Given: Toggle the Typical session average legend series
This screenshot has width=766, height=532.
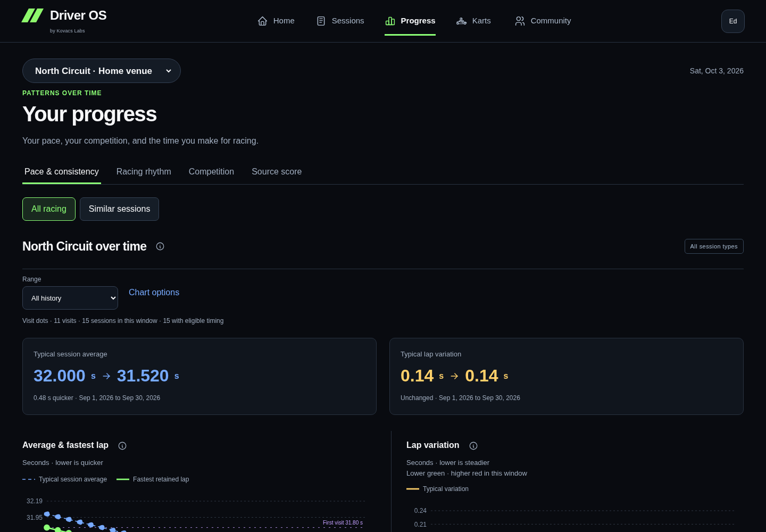Looking at the screenshot, I should 65,479.
